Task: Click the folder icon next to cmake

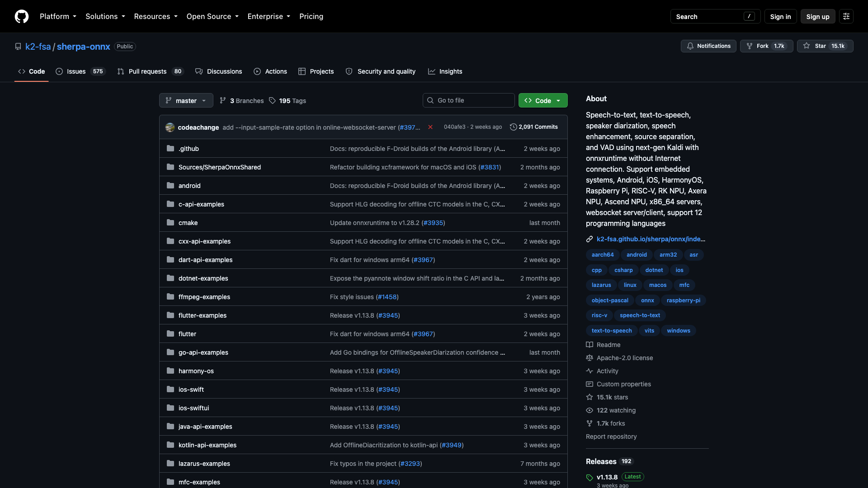Action: tap(170, 222)
